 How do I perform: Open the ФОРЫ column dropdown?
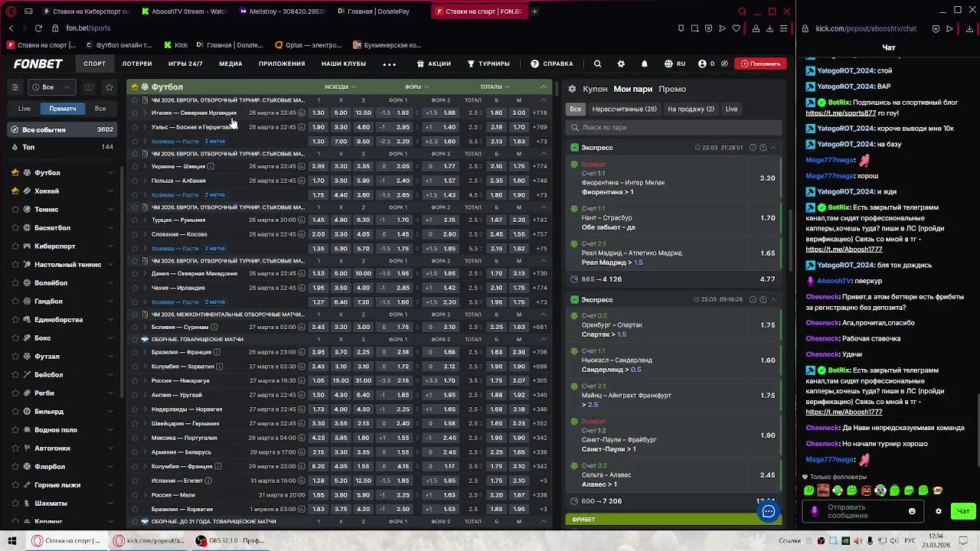click(417, 86)
